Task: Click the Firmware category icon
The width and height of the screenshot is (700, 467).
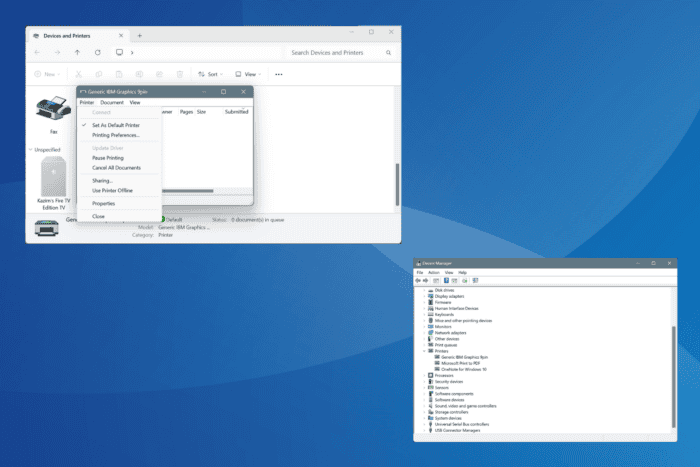Action: [x=430, y=303]
